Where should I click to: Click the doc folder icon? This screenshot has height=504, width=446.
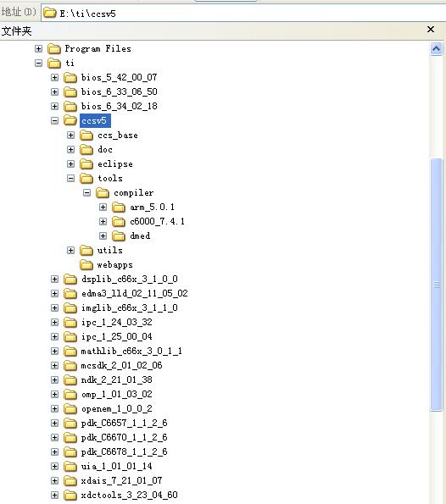pos(86,150)
